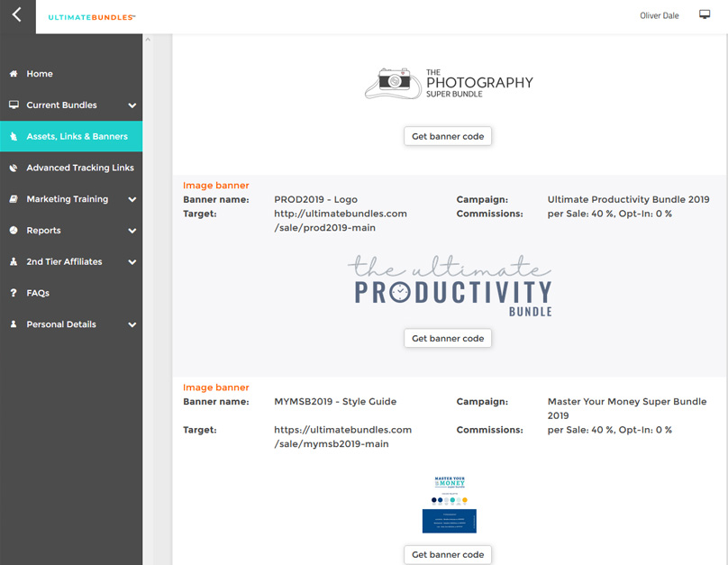Click the PROD2019 commissions value text
728x565 pixels.
point(610,214)
